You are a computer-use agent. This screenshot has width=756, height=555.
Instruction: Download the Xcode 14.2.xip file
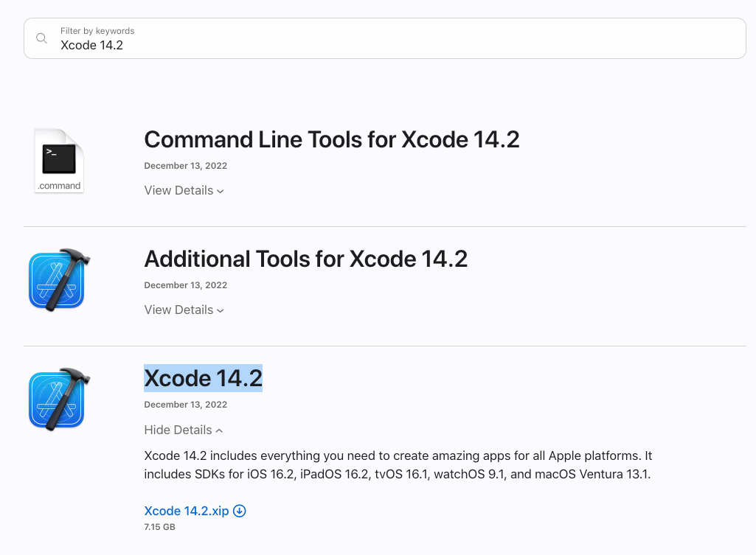[186, 511]
